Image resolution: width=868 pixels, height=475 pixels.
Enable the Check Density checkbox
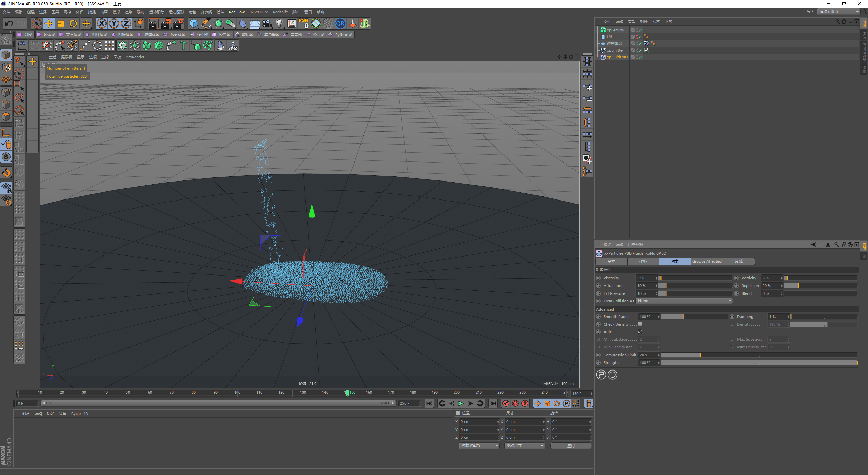click(640, 324)
